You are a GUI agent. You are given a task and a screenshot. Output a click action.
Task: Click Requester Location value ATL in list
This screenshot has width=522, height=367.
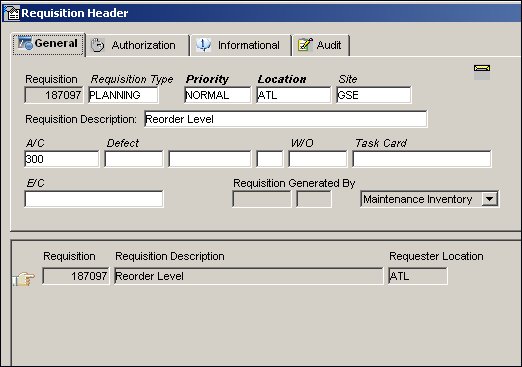tap(418, 276)
